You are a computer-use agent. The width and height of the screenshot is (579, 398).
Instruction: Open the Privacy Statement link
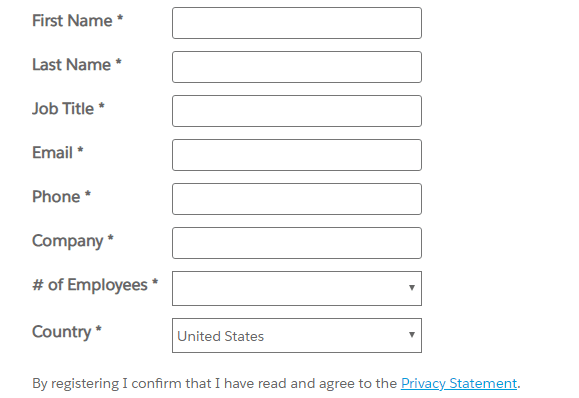[x=459, y=384]
